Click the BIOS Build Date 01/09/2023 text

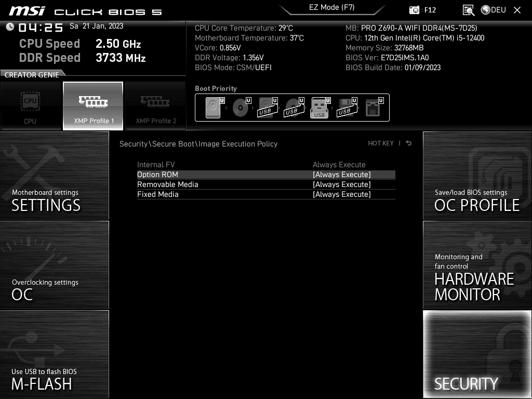[x=393, y=68]
